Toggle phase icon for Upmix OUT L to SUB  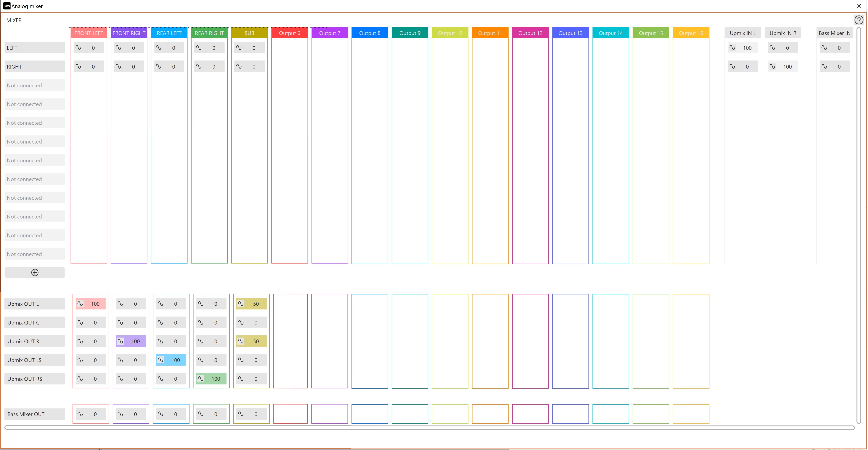241,304
